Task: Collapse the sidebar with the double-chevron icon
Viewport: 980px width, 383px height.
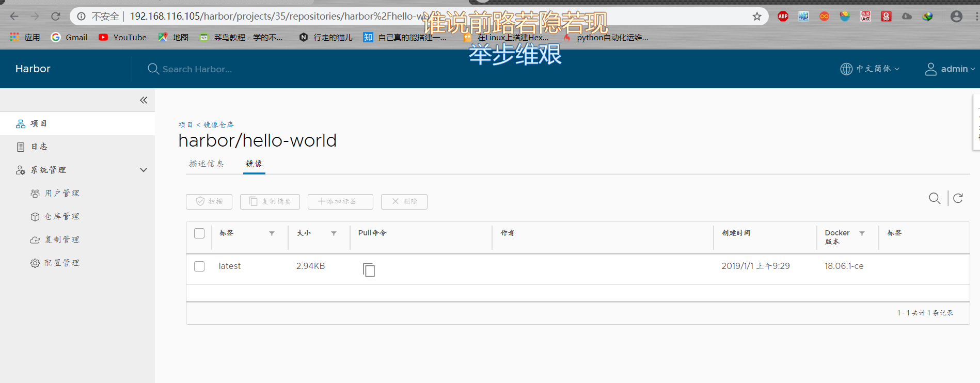Action: [x=144, y=100]
